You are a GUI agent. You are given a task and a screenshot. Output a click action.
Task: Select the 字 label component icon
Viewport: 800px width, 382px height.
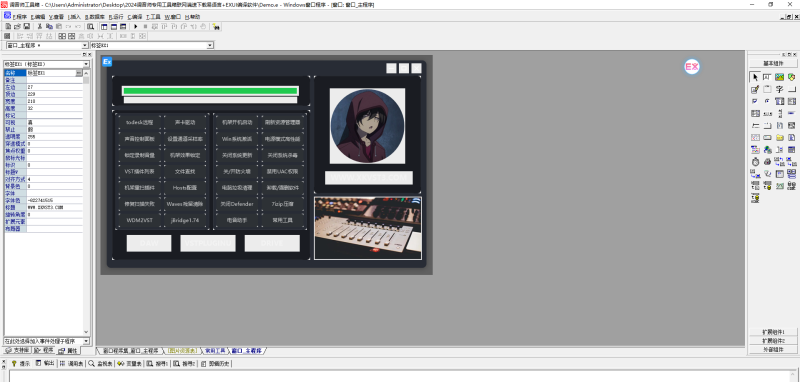click(x=780, y=89)
